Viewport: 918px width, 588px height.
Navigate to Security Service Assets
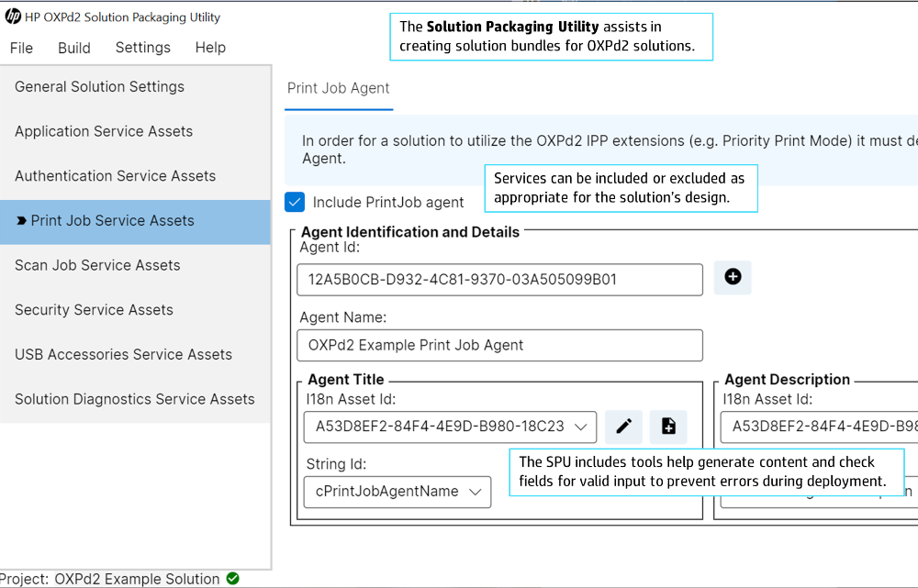(x=135, y=309)
